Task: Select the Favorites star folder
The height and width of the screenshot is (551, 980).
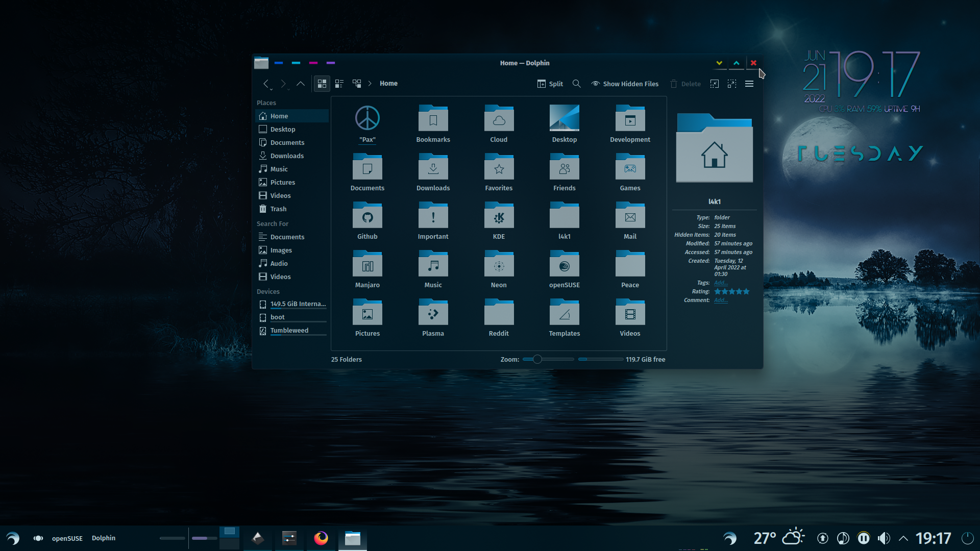Action: [x=499, y=167]
